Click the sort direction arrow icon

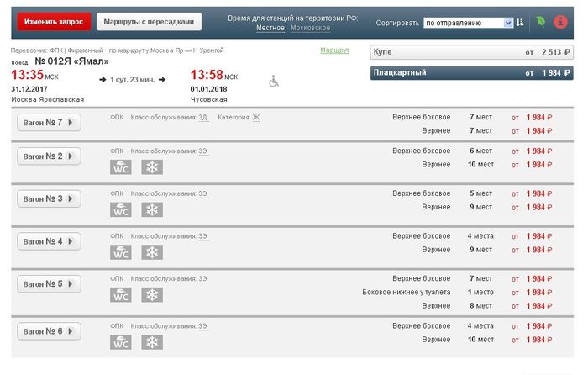[520, 23]
